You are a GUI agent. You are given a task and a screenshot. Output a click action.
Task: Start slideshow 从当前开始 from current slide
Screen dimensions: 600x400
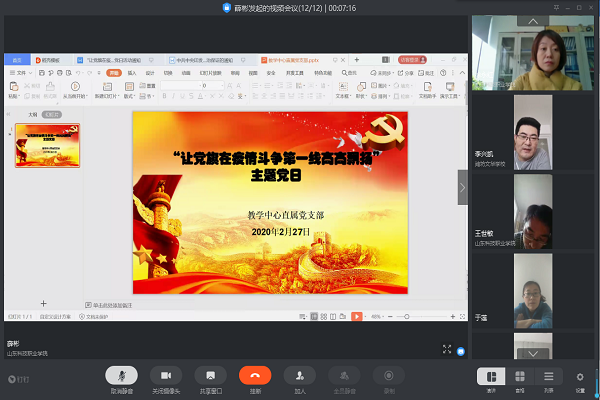pyautogui.click(x=75, y=90)
